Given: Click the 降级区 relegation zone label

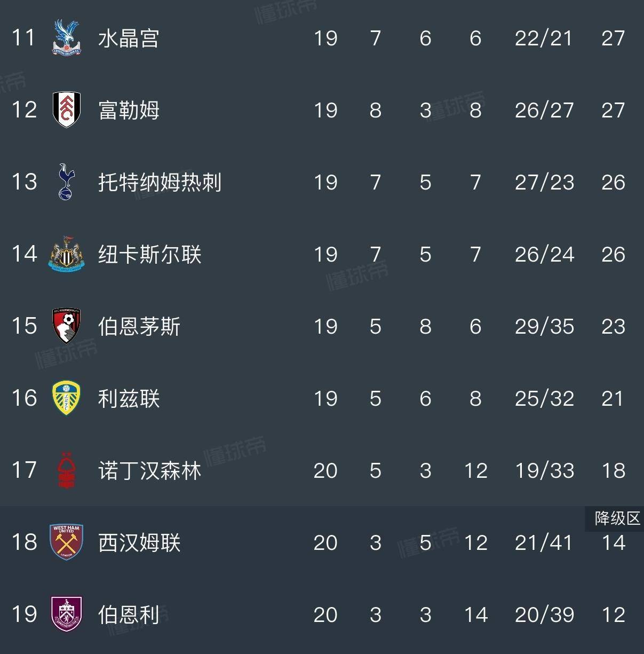Looking at the screenshot, I should coord(617,518).
